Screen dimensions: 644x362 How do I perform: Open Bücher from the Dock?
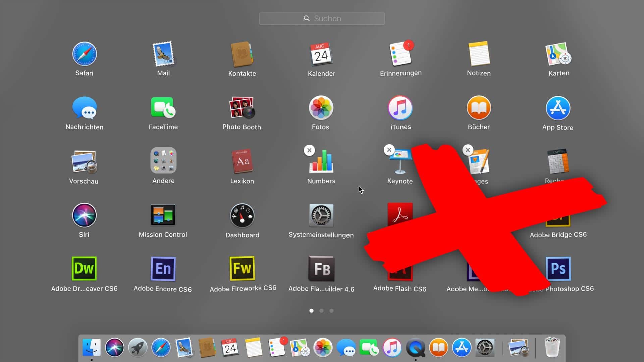pos(438,347)
